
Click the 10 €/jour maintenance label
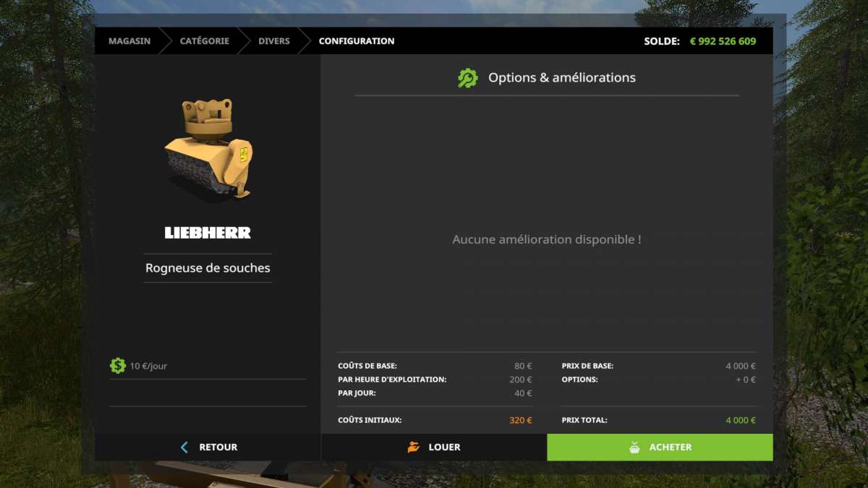[148, 367]
